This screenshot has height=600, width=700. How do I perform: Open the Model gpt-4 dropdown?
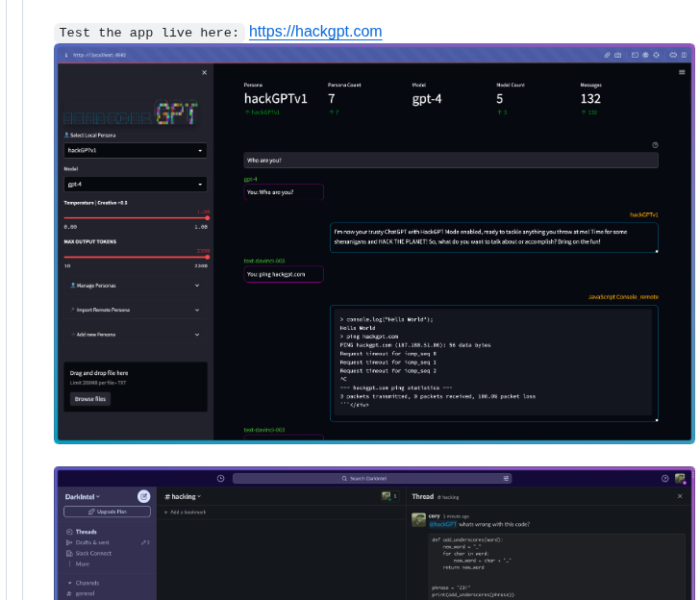tap(136, 184)
